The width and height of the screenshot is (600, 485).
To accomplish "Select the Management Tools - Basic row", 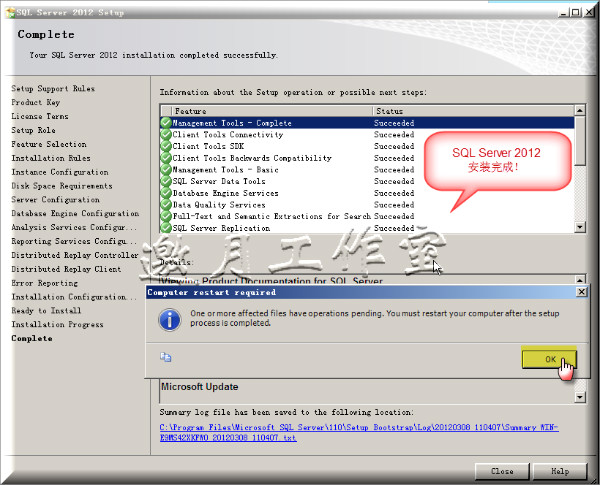I will (367, 170).
